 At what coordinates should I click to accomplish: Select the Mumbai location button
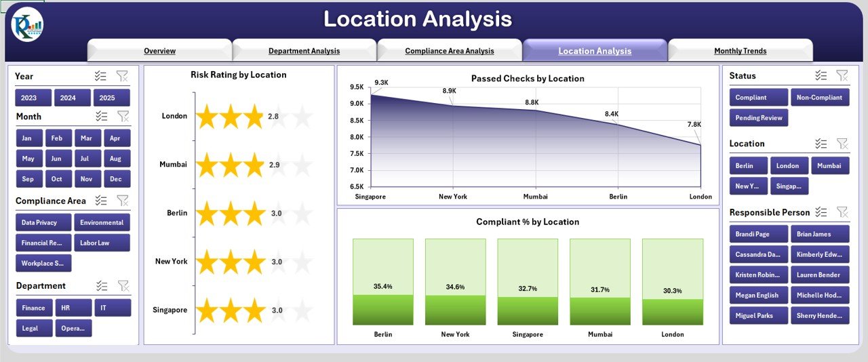click(829, 165)
